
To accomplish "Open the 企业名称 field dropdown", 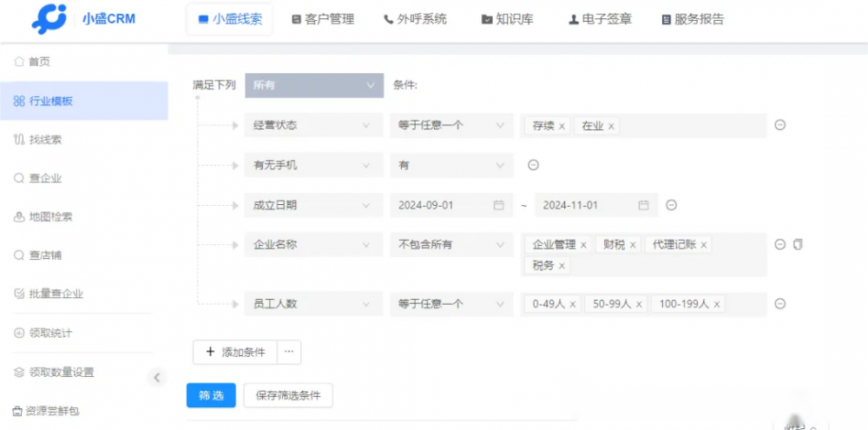I will click(313, 244).
